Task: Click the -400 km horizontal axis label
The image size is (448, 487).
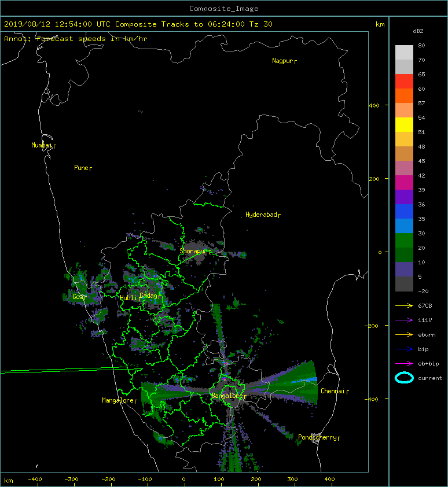Action: (x=35, y=479)
